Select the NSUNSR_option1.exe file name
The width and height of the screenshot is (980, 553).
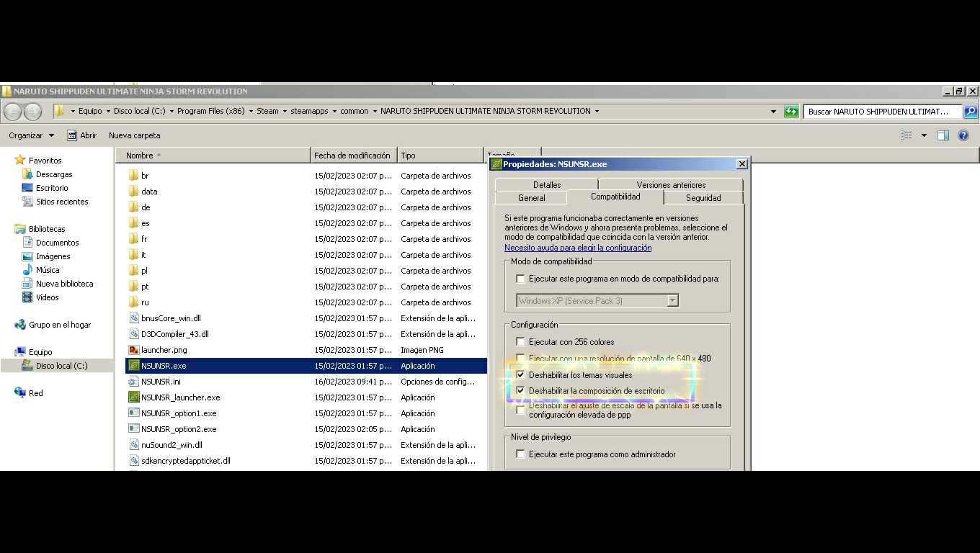click(x=179, y=413)
